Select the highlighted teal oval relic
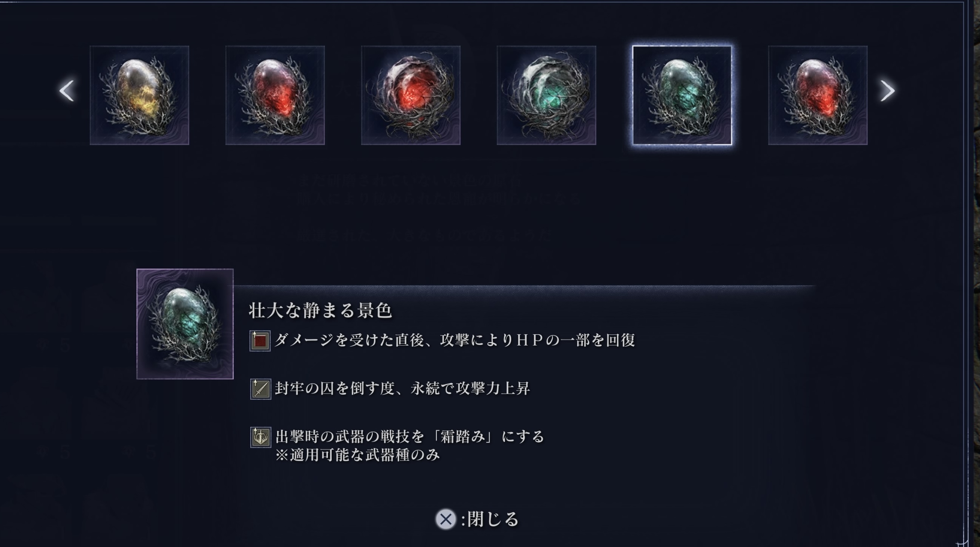The width and height of the screenshot is (980, 547). [x=682, y=95]
